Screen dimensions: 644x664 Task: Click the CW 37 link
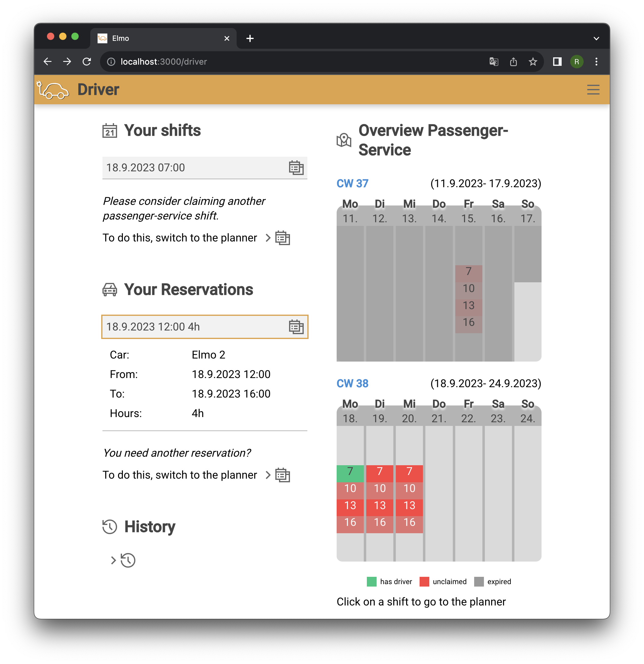pos(352,183)
